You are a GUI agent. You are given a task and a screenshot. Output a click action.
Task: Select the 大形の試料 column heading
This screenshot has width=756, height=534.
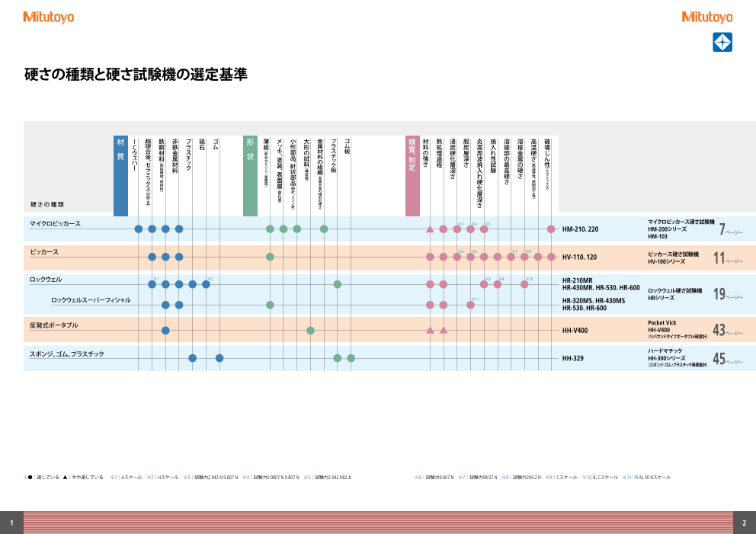pos(306,160)
